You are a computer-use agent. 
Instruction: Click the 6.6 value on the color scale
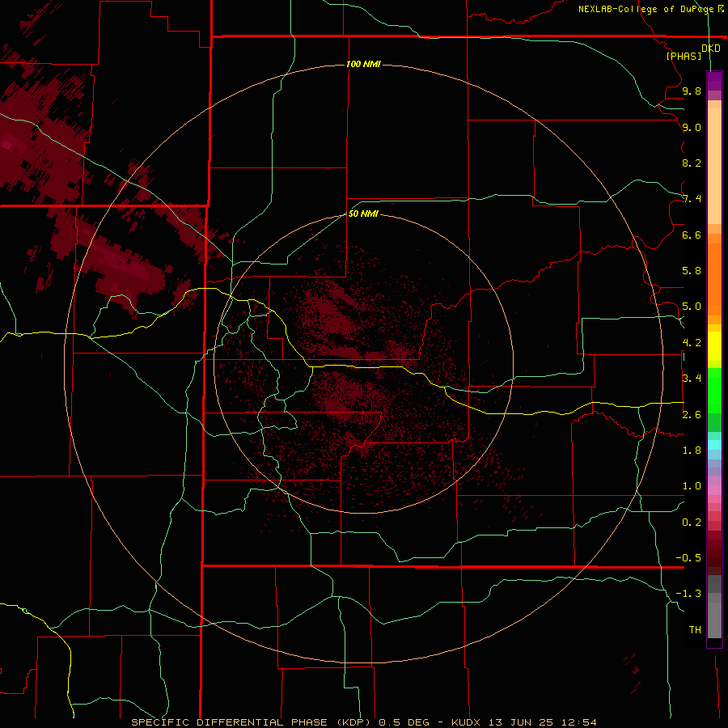tap(692, 235)
